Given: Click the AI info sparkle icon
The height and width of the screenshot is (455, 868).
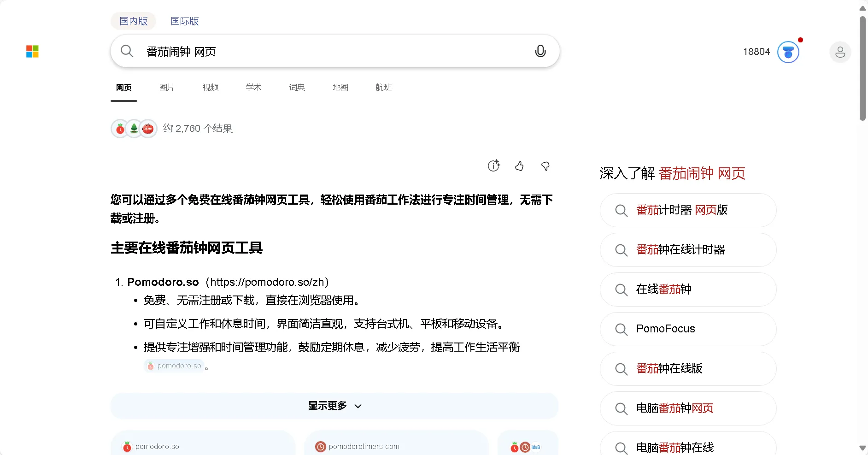Looking at the screenshot, I should tap(494, 165).
